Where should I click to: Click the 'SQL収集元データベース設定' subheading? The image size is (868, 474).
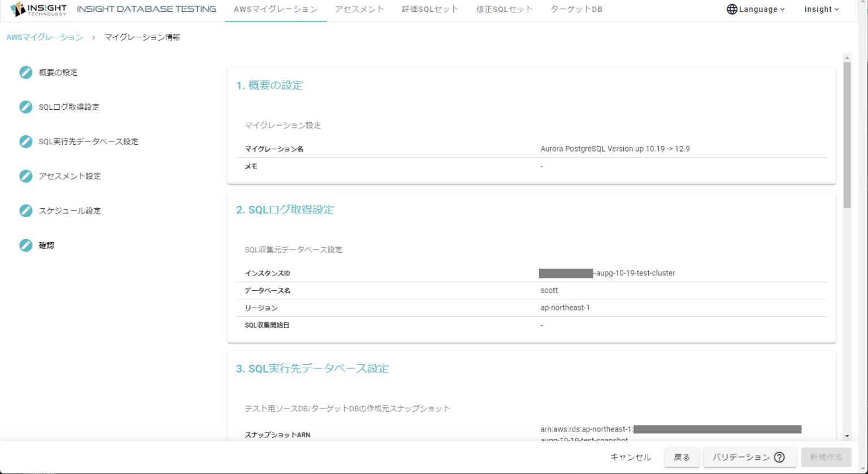293,249
